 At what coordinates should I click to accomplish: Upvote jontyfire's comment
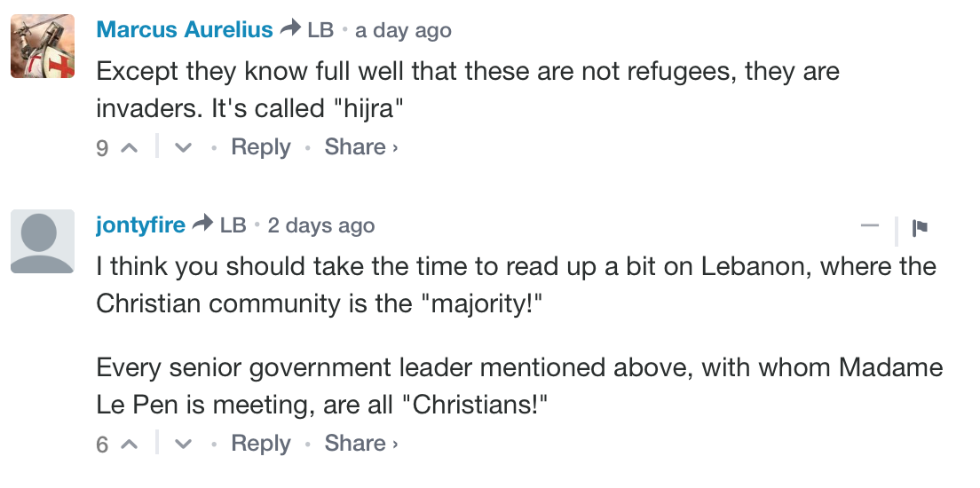(x=129, y=445)
